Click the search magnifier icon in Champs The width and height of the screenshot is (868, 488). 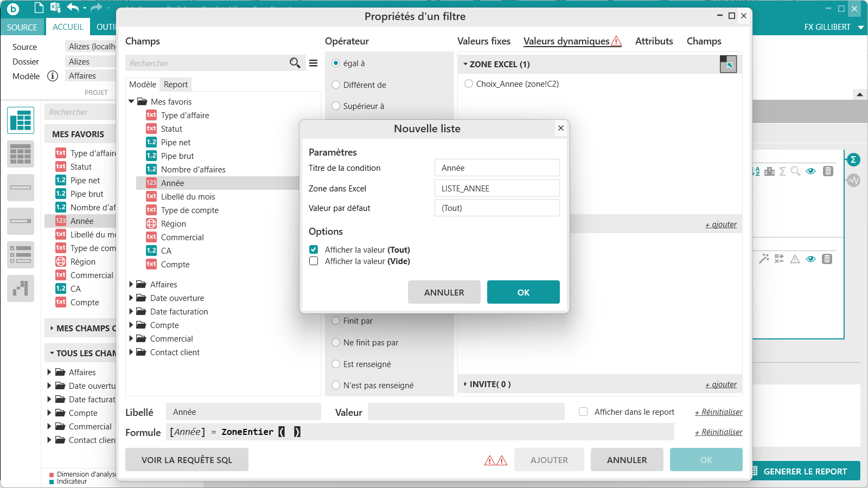point(295,63)
